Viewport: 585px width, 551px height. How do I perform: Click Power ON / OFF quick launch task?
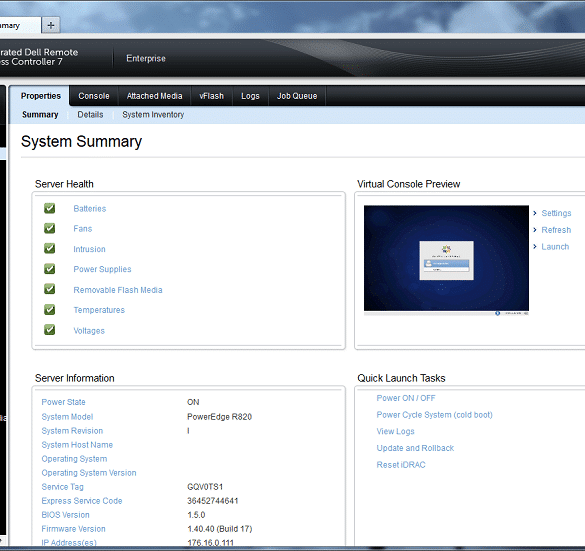[406, 398]
